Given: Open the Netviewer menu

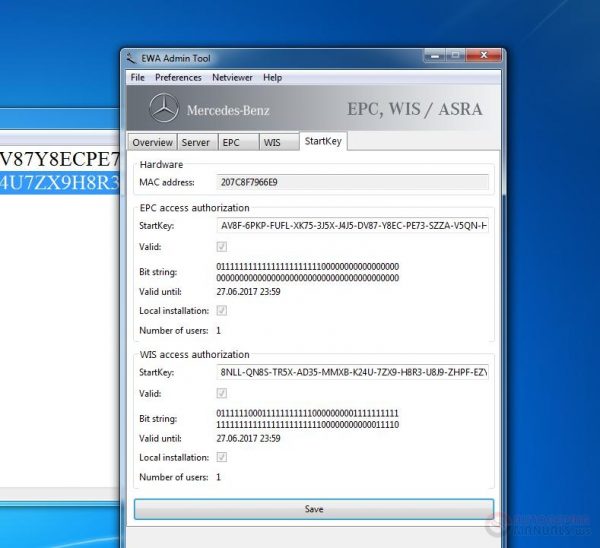Looking at the screenshot, I should pyautogui.click(x=232, y=78).
